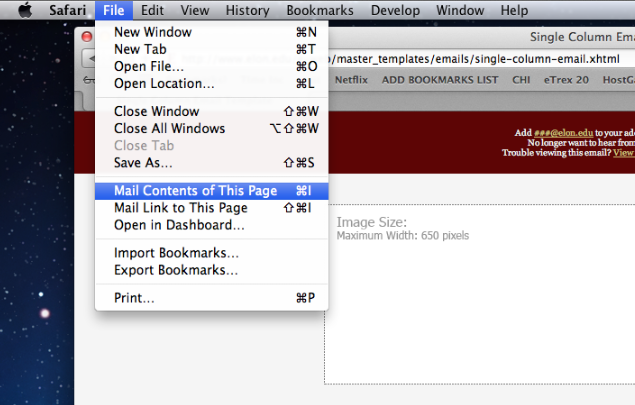Image resolution: width=635 pixels, height=405 pixels.
Task: Choose Close All Windows
Action: [169, 128]
